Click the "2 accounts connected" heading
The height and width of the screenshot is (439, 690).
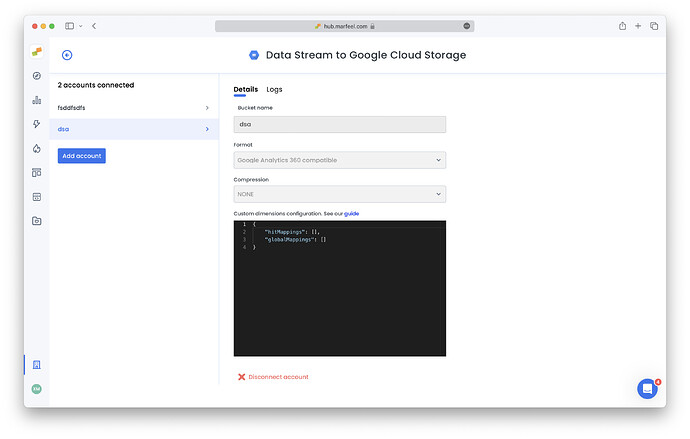(96, 85)
